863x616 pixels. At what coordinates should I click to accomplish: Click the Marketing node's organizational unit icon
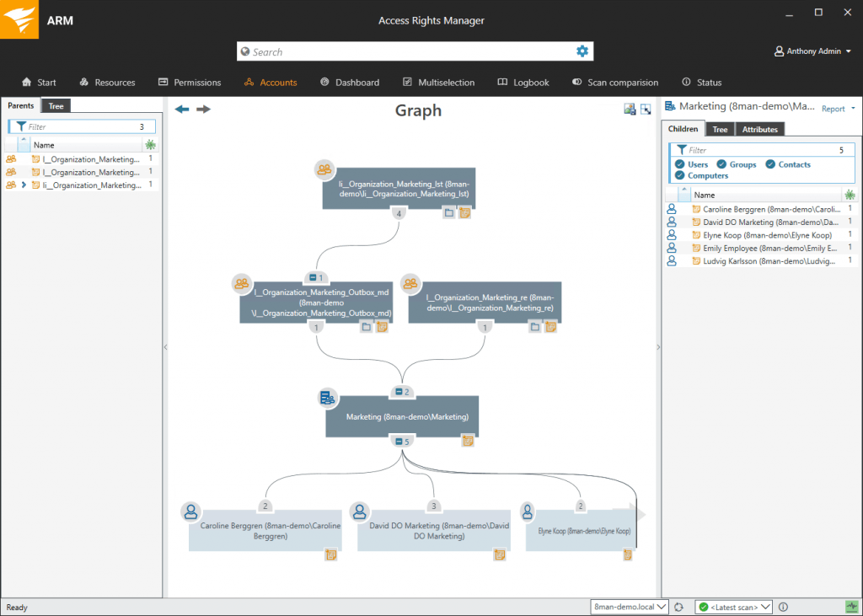[x=328, y=398]
